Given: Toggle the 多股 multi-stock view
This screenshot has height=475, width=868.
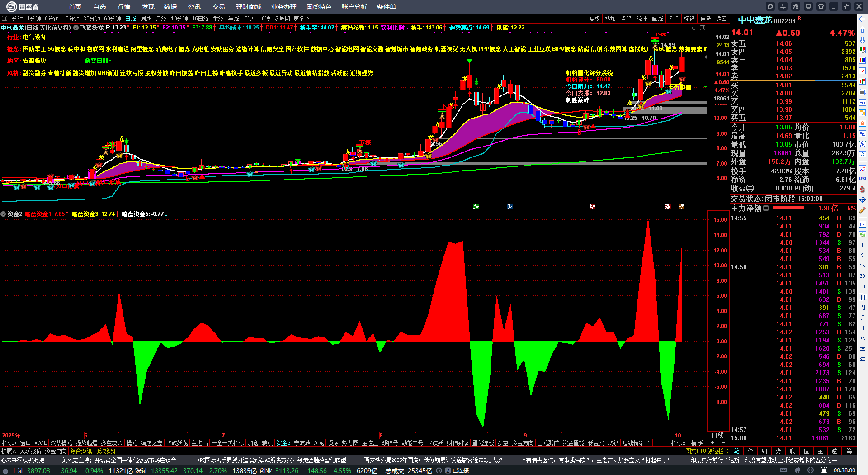Looking at the screenshot, I should point(626,19).
